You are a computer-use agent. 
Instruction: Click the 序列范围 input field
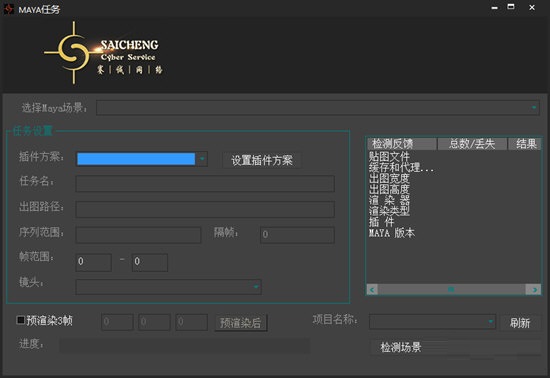pos(138,235)
